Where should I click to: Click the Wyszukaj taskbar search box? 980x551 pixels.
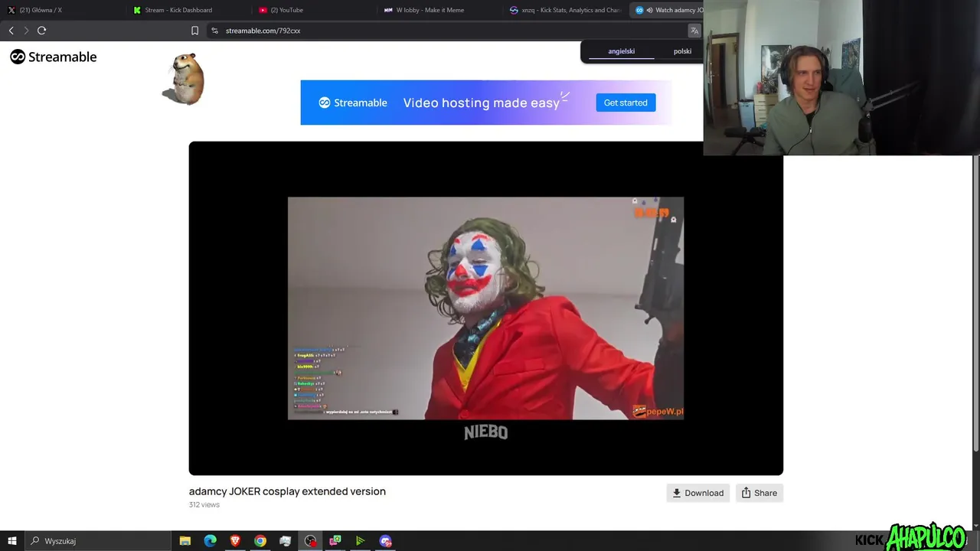coord(97,541)
